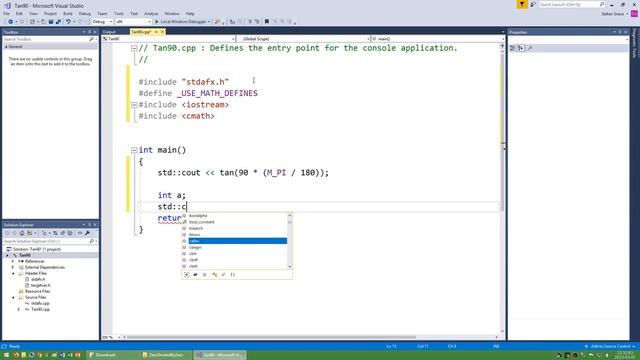Toggle auto-hide pin on Toolbox panel

pos(89,32)
